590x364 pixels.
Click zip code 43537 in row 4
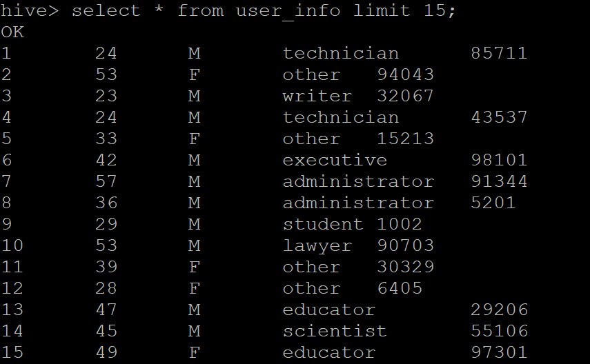pyautogui.click(x=499, y=117)
